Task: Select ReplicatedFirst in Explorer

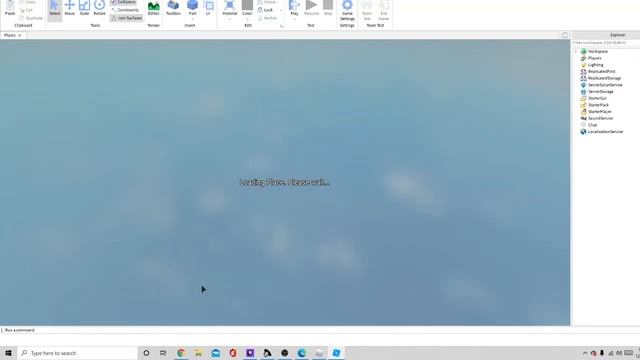Action: pyautogui.click(x=601, y=71)
